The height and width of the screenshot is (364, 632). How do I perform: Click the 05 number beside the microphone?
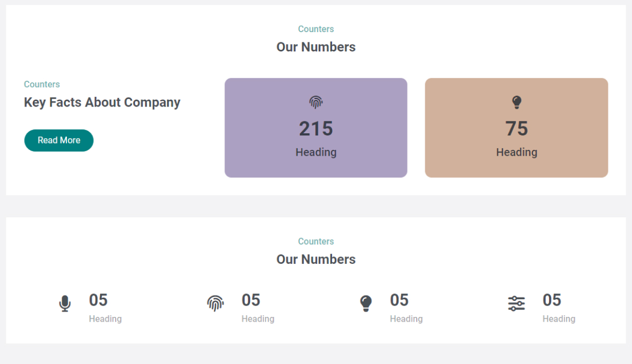[99, 300]
